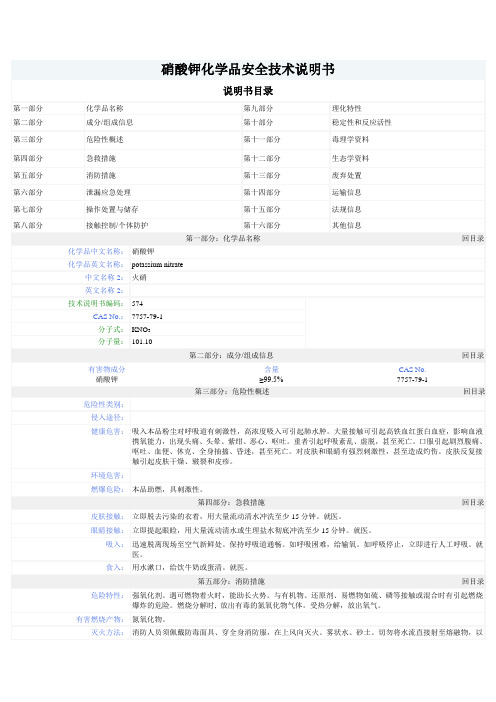Open 泄漏应急处理 entry in the contents table
Image resolution: width=496 pixels, height=702 pixels.
click(108, 192)
